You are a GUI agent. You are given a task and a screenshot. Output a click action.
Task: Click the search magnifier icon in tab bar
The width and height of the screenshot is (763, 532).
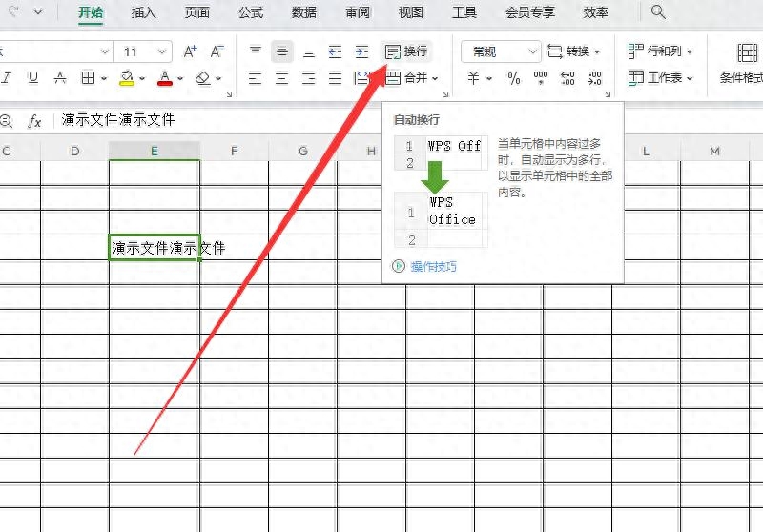pos(658,11)
